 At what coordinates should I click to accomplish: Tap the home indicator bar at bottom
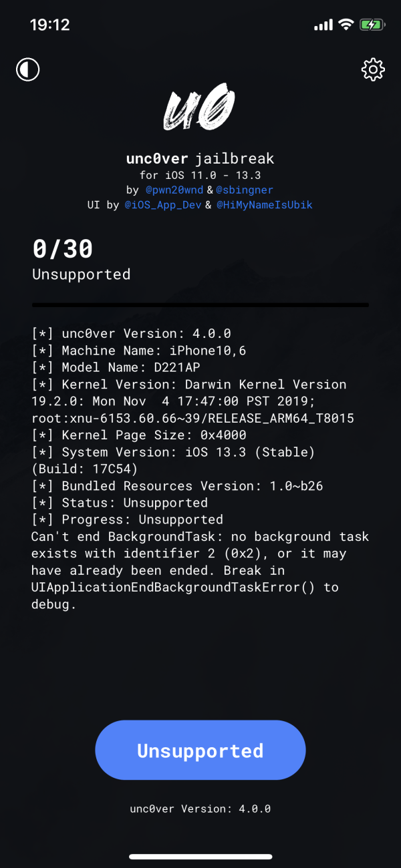coord(200,857)
